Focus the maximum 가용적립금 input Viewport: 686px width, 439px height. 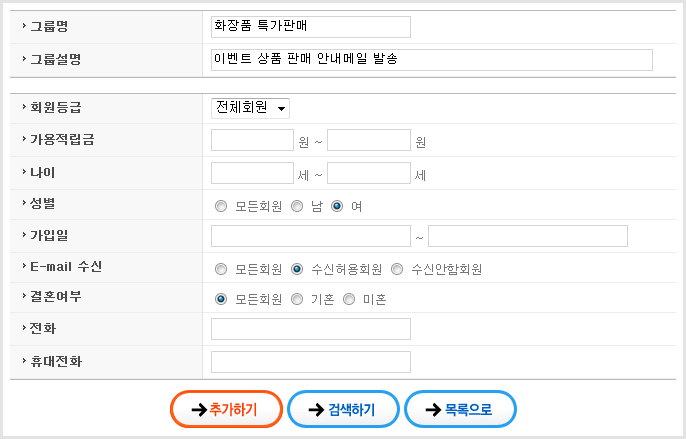(368, 140)
